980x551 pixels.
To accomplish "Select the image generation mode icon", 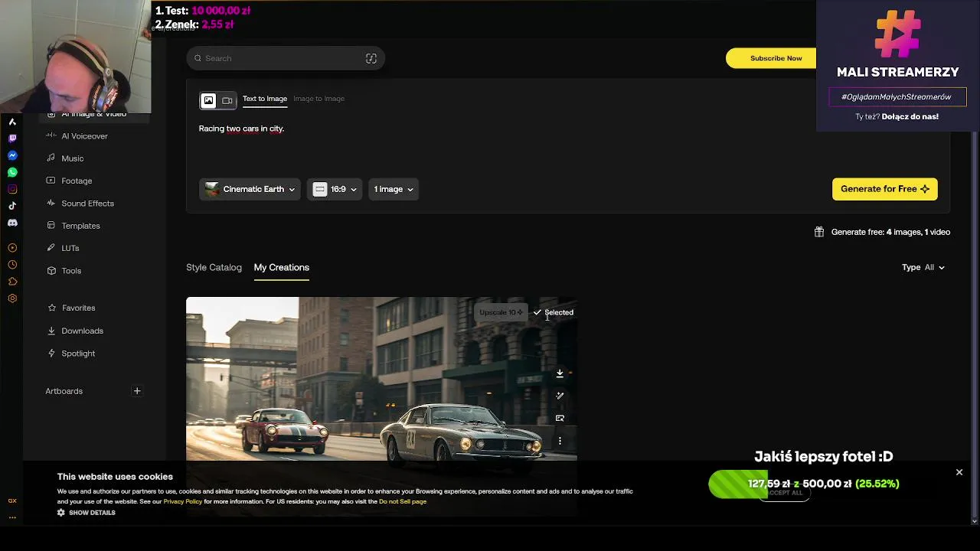I will click(x=208, y=100).
